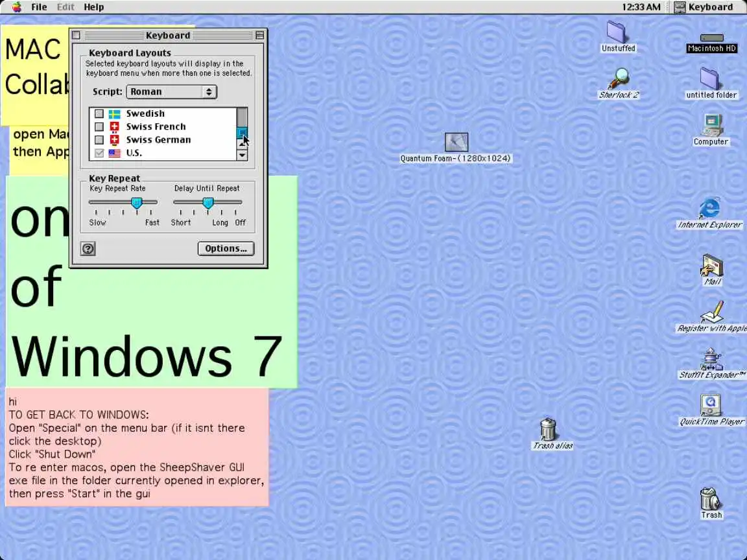747x560 pixels.
Task: Select the Computer desktop icon
Action: coord(712,125)
